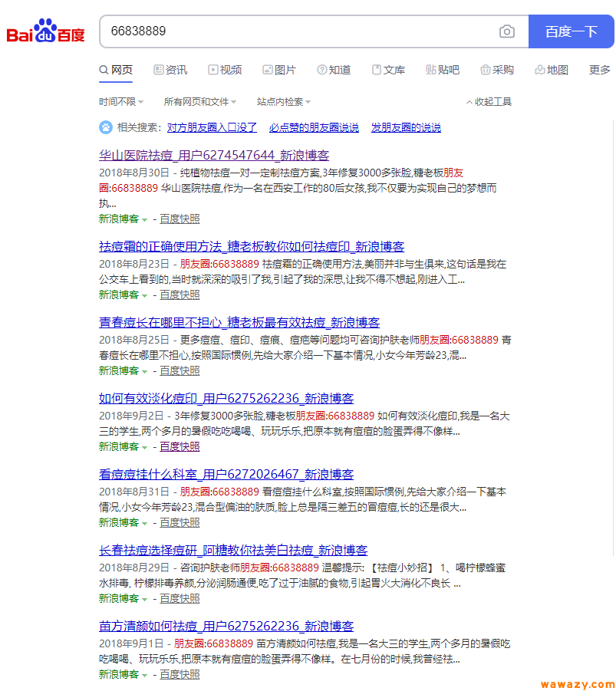Open the 知道 (Zhidao) section icon

[x=320, y=69]
